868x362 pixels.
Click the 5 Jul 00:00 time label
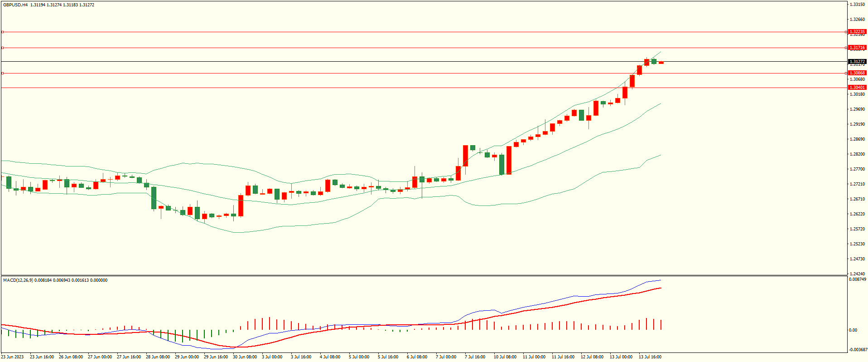coord(359,357)
